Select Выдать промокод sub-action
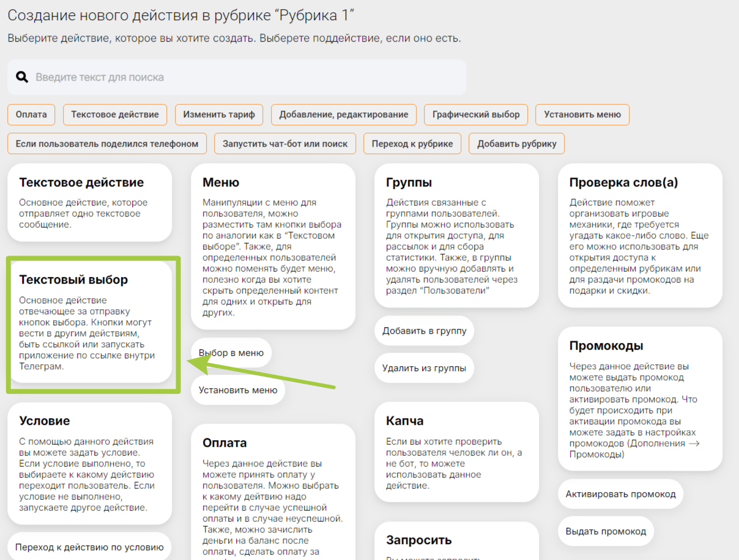739x560 pixels. coord(606,531)
